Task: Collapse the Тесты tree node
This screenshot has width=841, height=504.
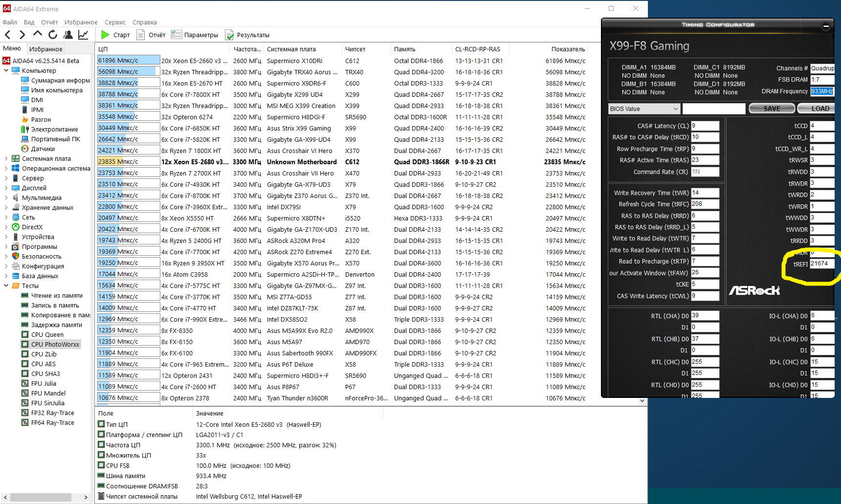Action: [6, 285]
